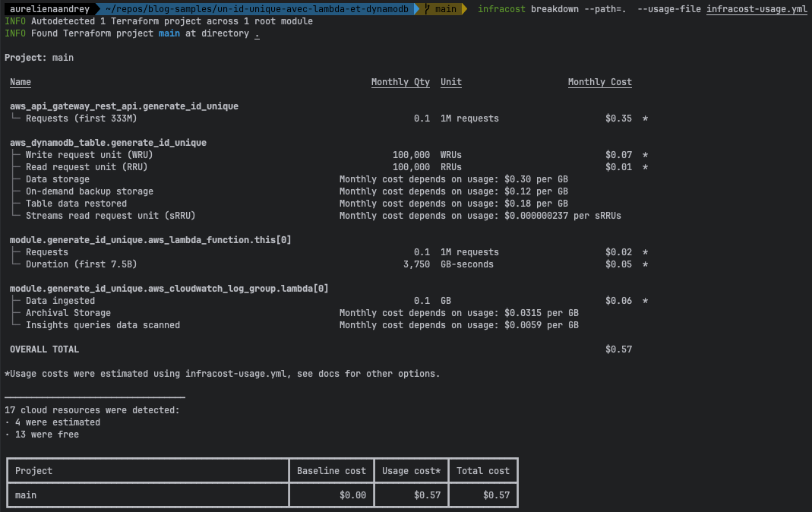Image resolution: width=812 pixels, height=512 pixels.
Task: Select the aws_lambda_function.this[0] resource name
Action: point(150,240)
